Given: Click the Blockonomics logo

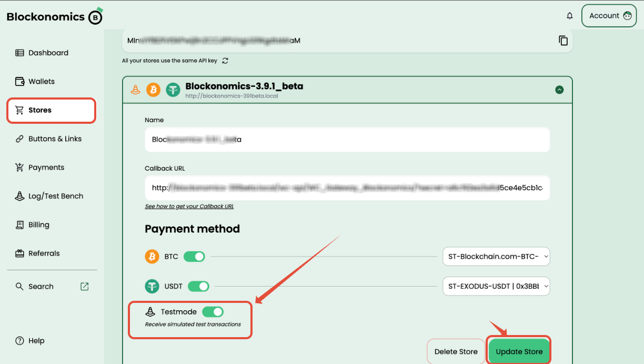Looking at the screenshot, I should [x=55, y=16].
